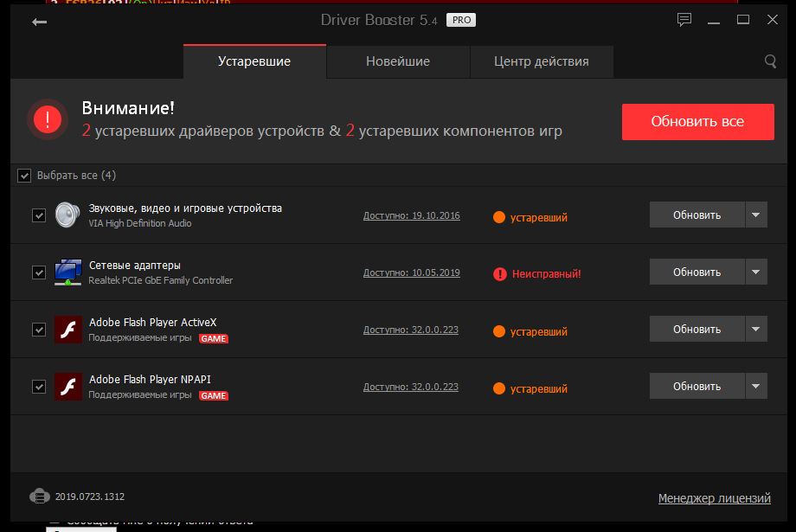This screenshot has width=796, height=532.
Task: Click the 'Driver Booster 5.4' title text
Action: coord(379,20)
